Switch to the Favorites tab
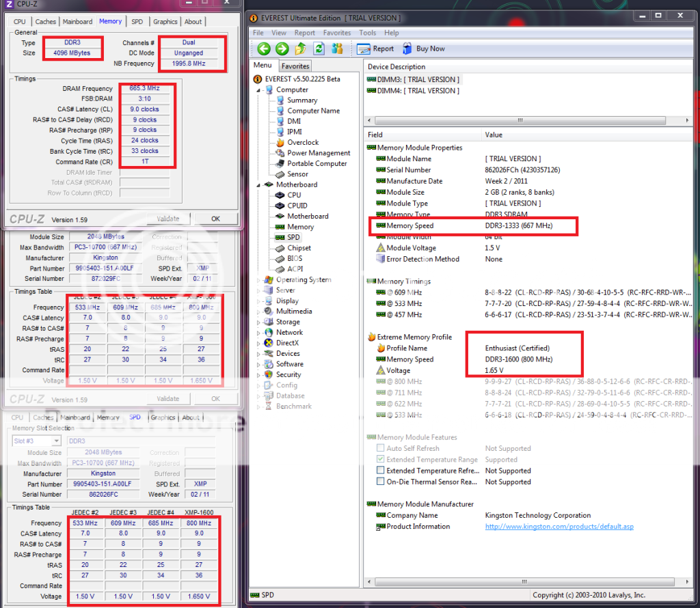 click(x=295, y=66)
